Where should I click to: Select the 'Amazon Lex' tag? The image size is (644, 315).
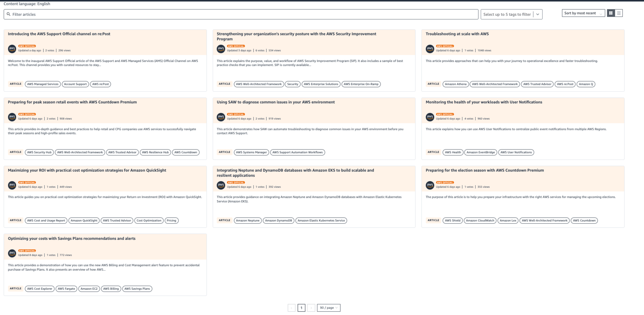508,221
